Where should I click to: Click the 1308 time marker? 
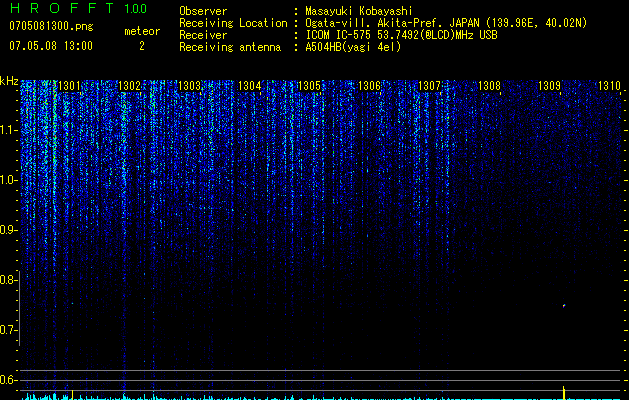[489, 86]
